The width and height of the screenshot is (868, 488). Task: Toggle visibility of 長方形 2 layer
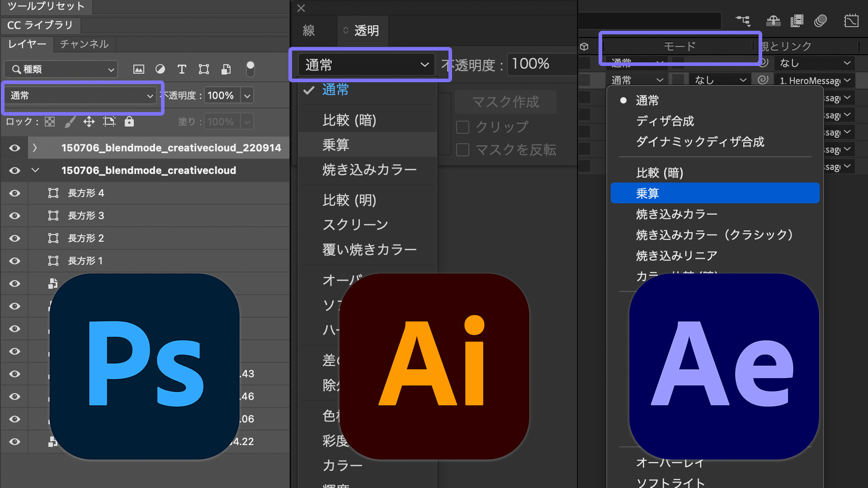coord(14,238)
